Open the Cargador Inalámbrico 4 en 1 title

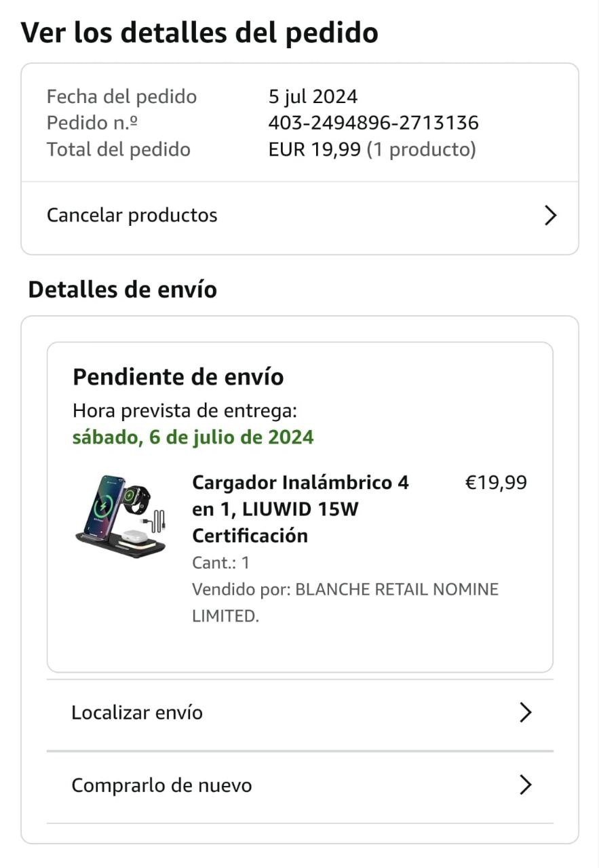tap(301, 509)
